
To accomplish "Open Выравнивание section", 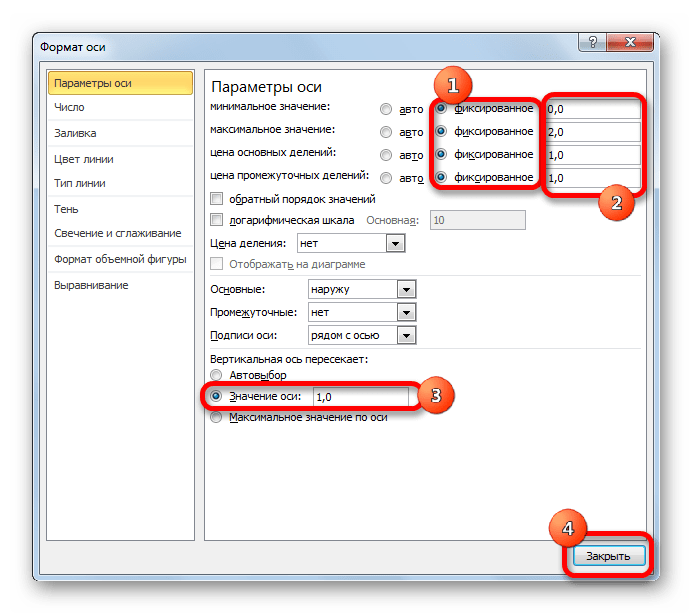I will (x=120, y=285).
